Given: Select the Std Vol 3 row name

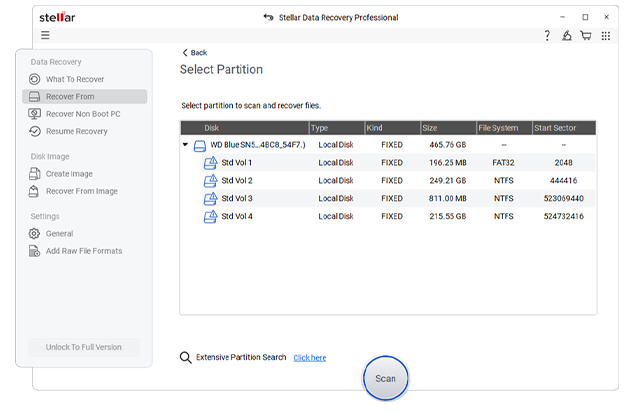Looking at the screenshot, I should coord(237,198).
